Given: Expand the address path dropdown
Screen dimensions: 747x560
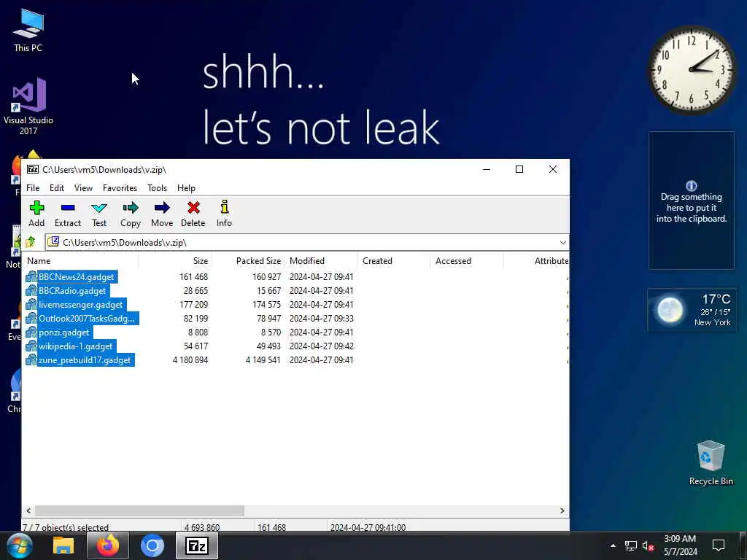Looking at the screenshot, I should [562, 242].
